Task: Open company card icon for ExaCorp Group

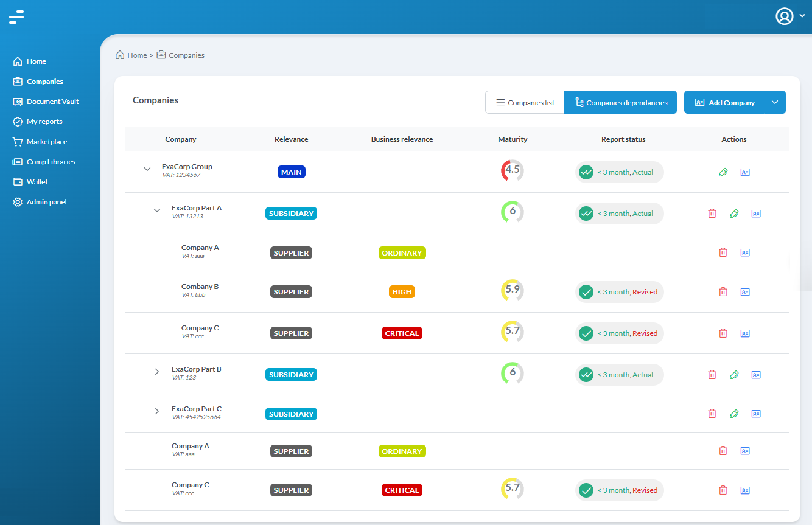Action: (745, 172)
